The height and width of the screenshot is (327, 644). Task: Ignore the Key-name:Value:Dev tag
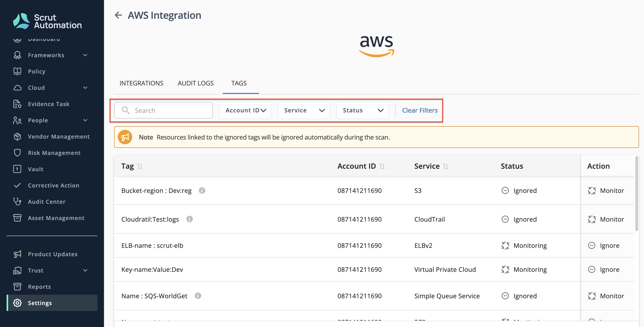pyautogui.click(x=604, y=269)
